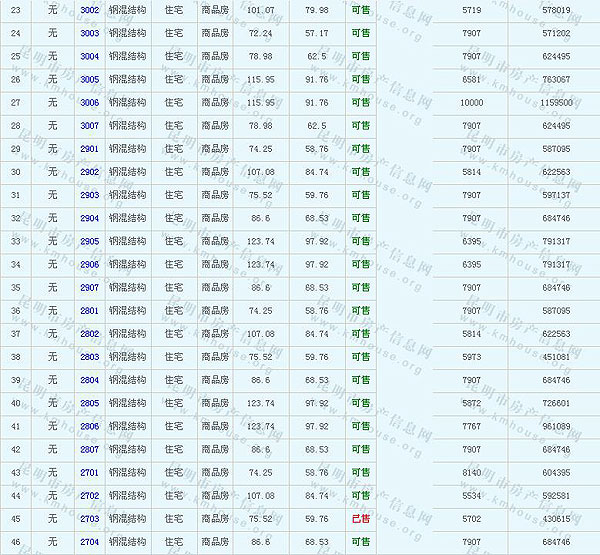Click 可售 status in row 23
Viewport: 600px width, 555px height.
[360, 10]
